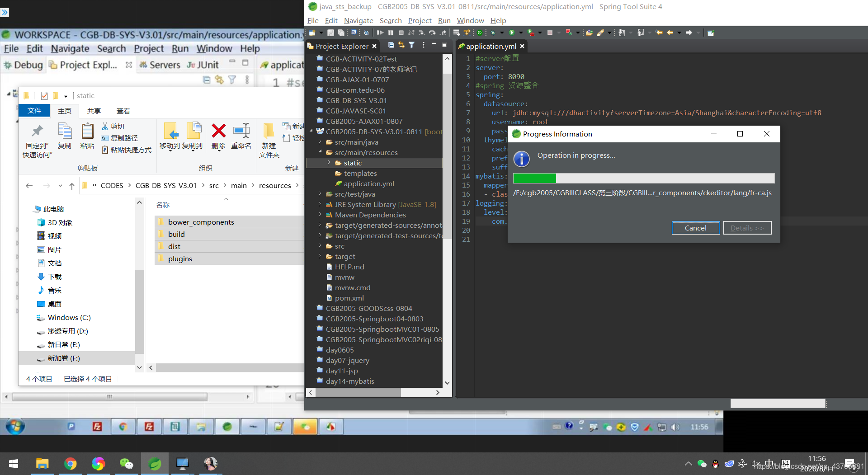Click the Rename (重命名) icon in ribbon
868x475 pixels.
click(x=241, y=131)
